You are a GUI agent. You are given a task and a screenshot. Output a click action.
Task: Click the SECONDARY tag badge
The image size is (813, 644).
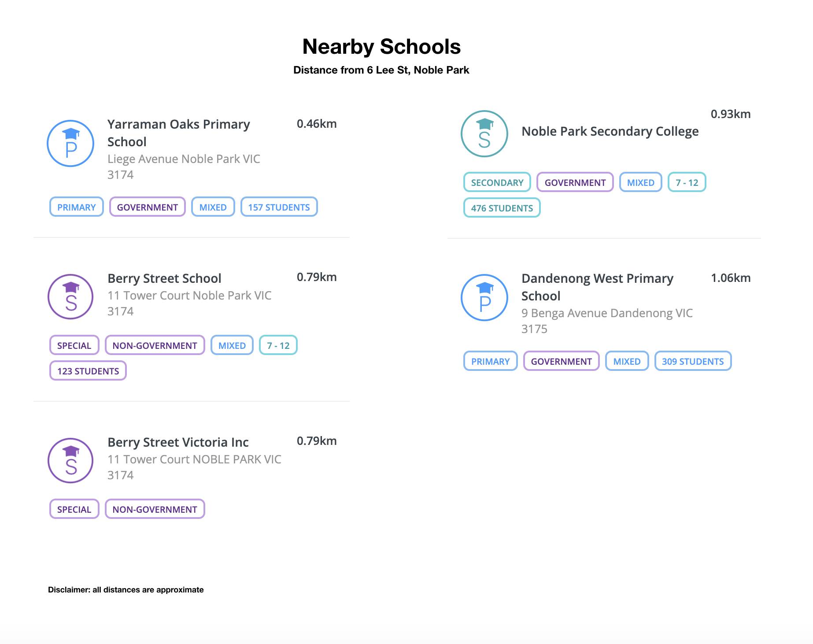click(x=497, y=182)
